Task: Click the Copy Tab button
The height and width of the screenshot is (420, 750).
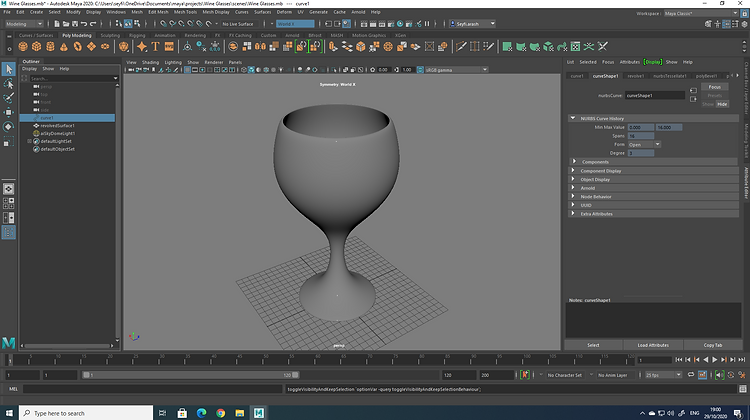Action: tap(713, 345)
